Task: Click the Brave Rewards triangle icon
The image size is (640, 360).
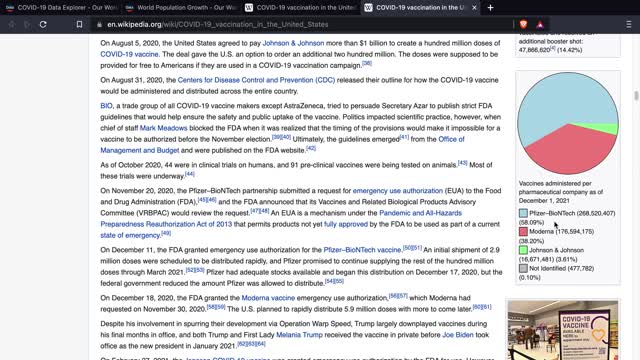Action: [540, 24]
